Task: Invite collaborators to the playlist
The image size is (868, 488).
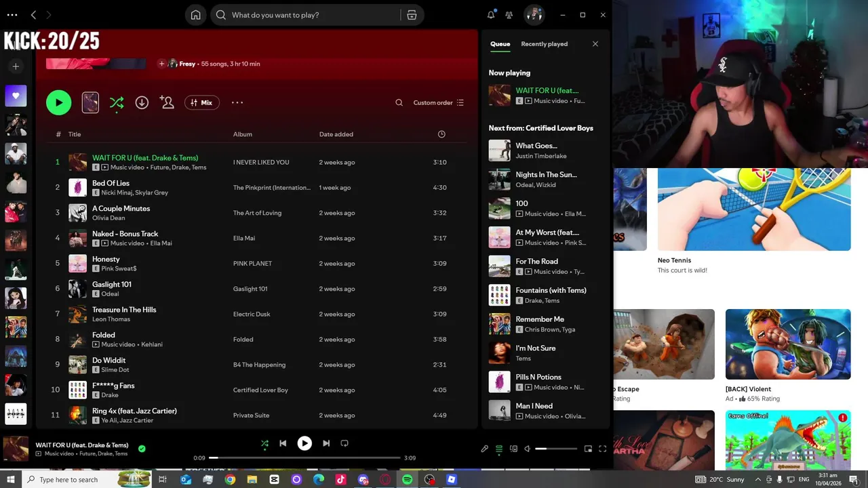Action: click(x=167, y=102)
